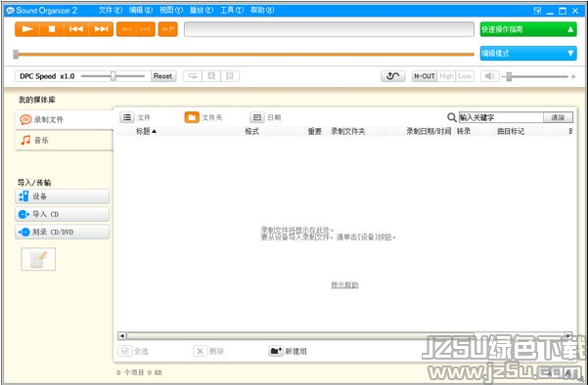This screenshot has height=385, width=588.
Task: Switch to 日期 date view icon
Action: click(257, 117)
